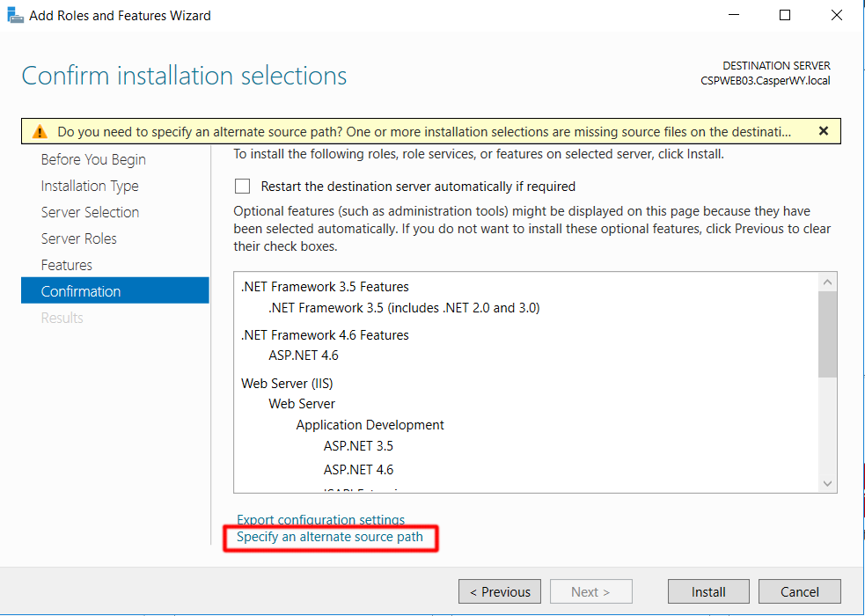865x616 pixels.
Task: Select the Installation Type step
Action: click(90, 186)
